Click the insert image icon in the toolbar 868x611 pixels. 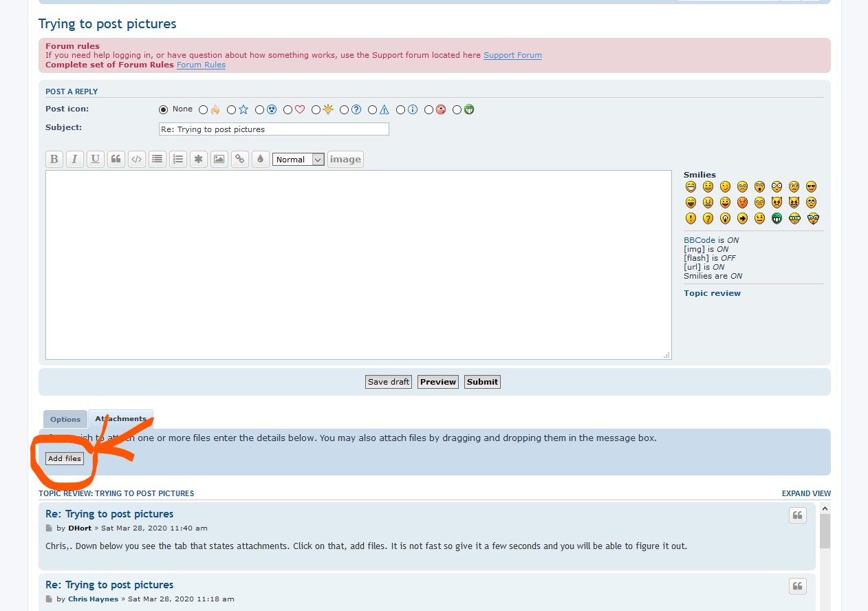pos(219,160)
